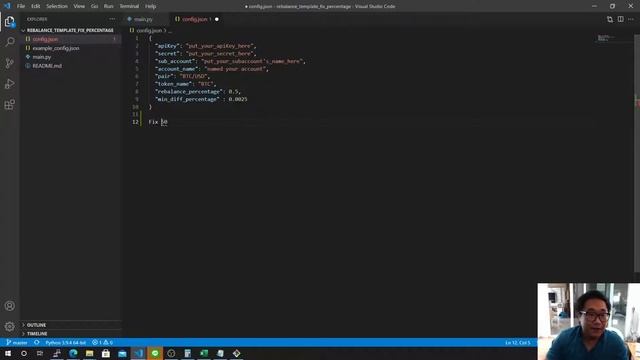Open the Windows Start menu
640x360 pixels.
(x=8, y=353)
